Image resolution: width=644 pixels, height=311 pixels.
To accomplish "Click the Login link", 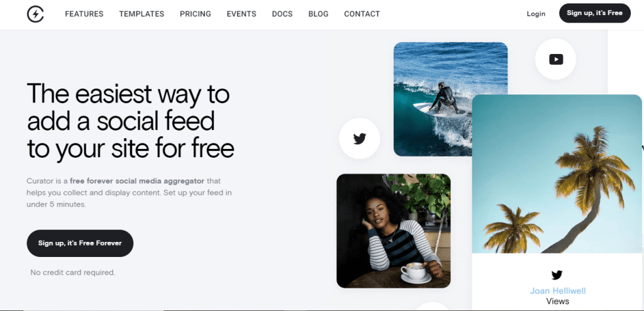I will pyautogui.click(x=536, y=14).
